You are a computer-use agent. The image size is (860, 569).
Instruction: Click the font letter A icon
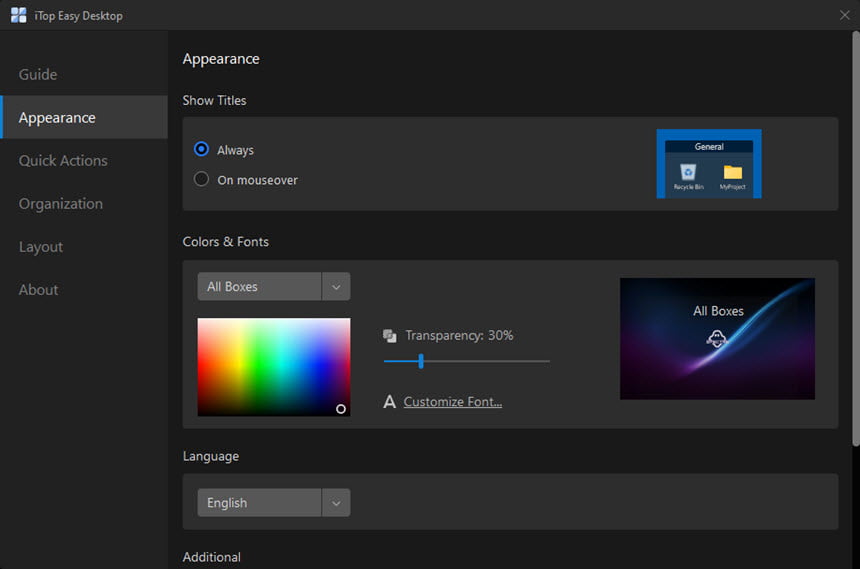(389, 402)
